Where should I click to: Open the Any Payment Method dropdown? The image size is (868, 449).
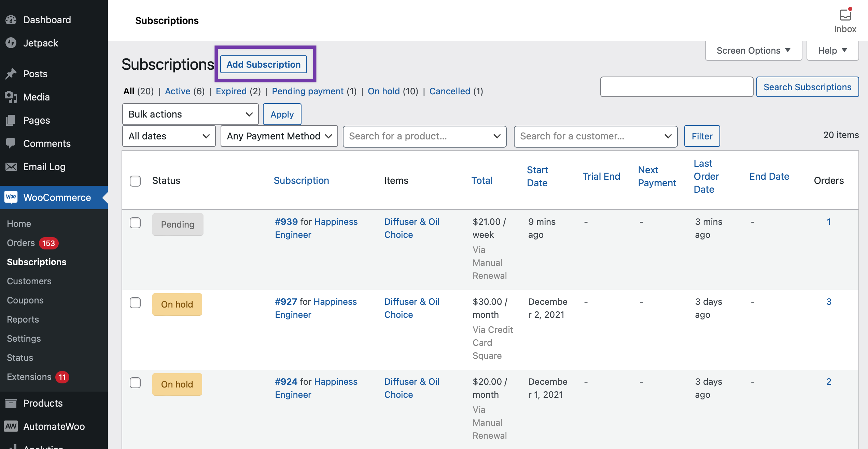click(x=279, y=136)
